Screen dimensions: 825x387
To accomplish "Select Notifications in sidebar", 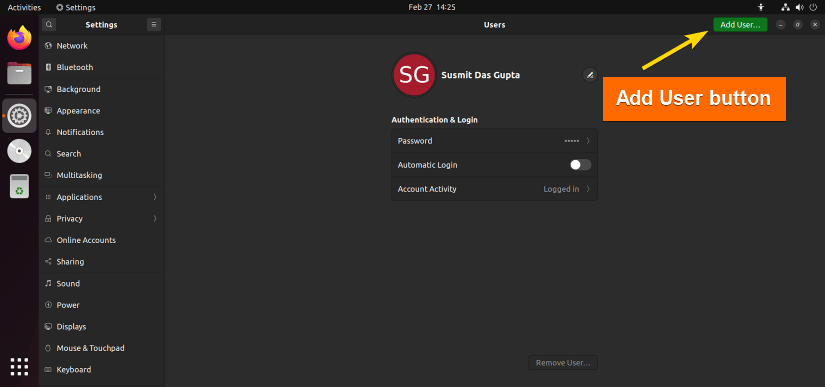I will (x=102, y=133).
